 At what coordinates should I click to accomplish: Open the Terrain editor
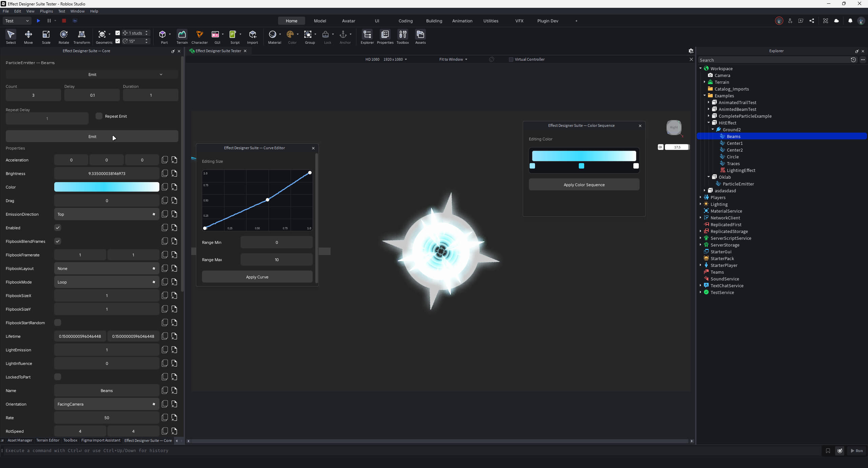click(182, 37)
